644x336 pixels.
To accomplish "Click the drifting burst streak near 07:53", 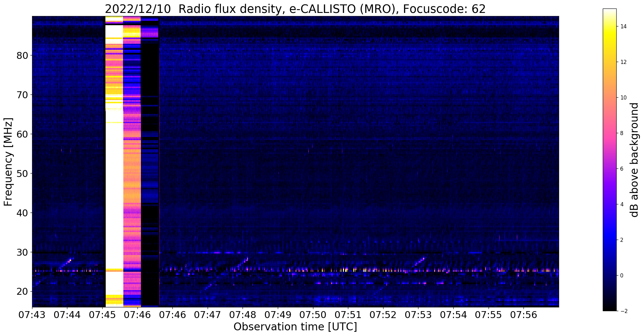I will (x=419, y=262).
